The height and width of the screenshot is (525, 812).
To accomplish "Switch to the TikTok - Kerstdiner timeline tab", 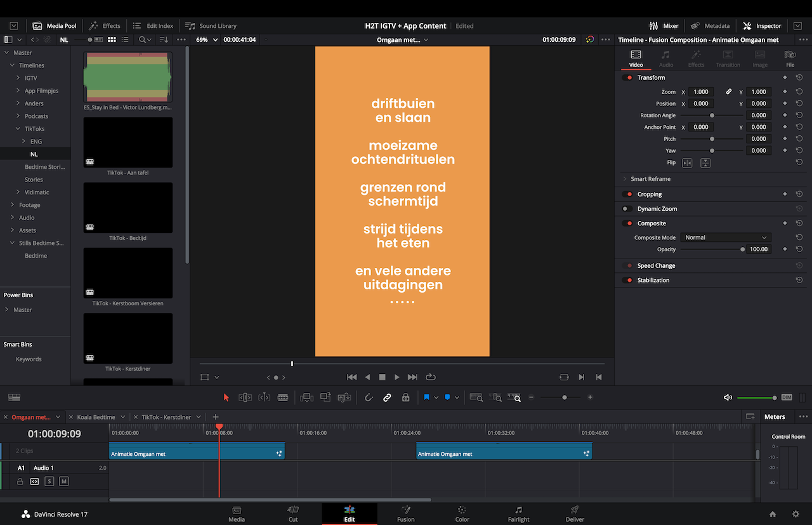I will pos(166,417).
